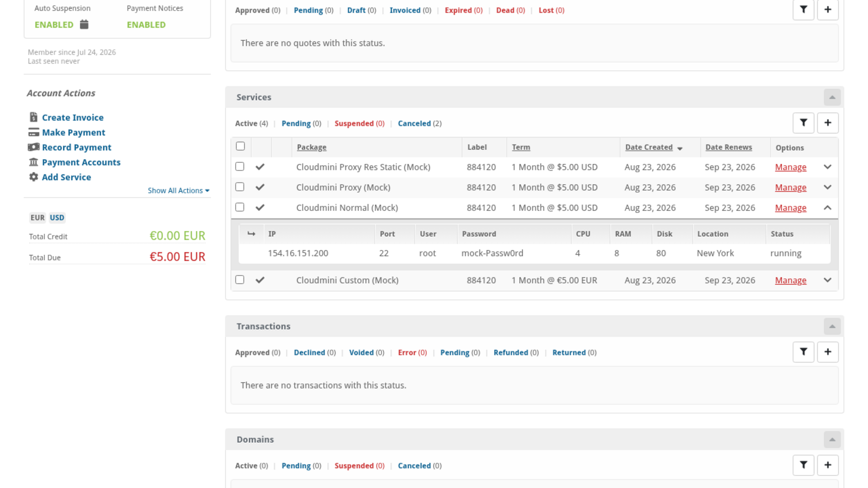Open the Domains filter funnel icon

click(x=803, y=465)
